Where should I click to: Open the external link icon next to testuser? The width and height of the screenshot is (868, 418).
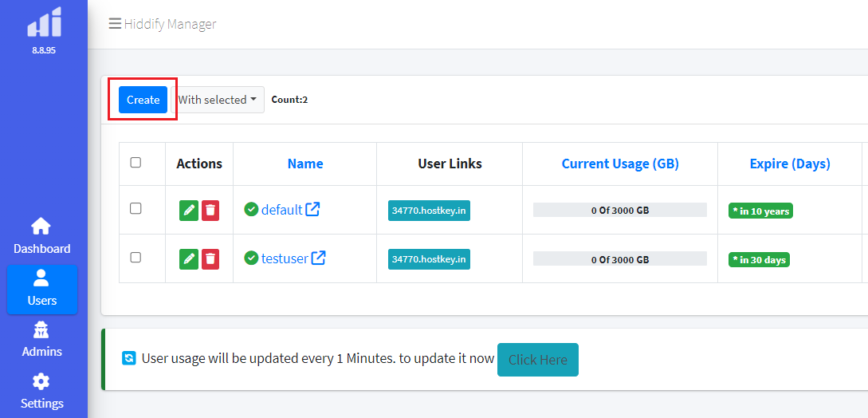pos(318,258)
